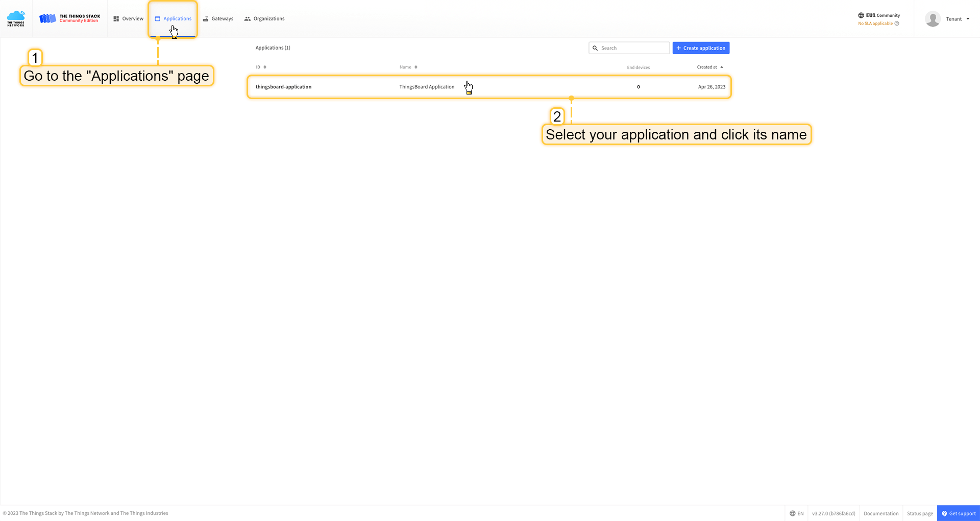This screenshot has height=521, width=980.
Task: Open the Organizations page
Action: [x=264, y=19]
